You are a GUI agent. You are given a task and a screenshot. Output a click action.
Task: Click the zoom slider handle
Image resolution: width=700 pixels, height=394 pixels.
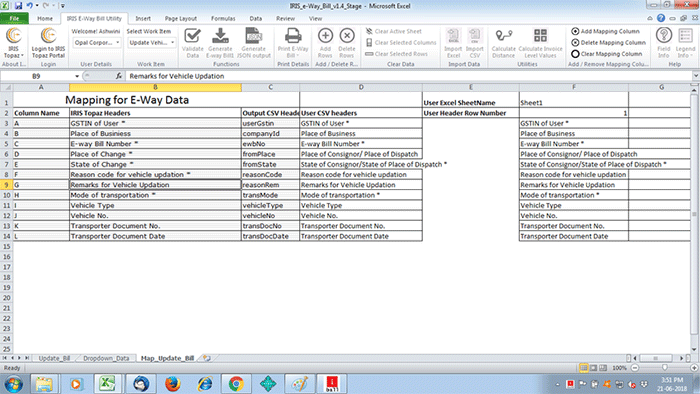point(665,368)
